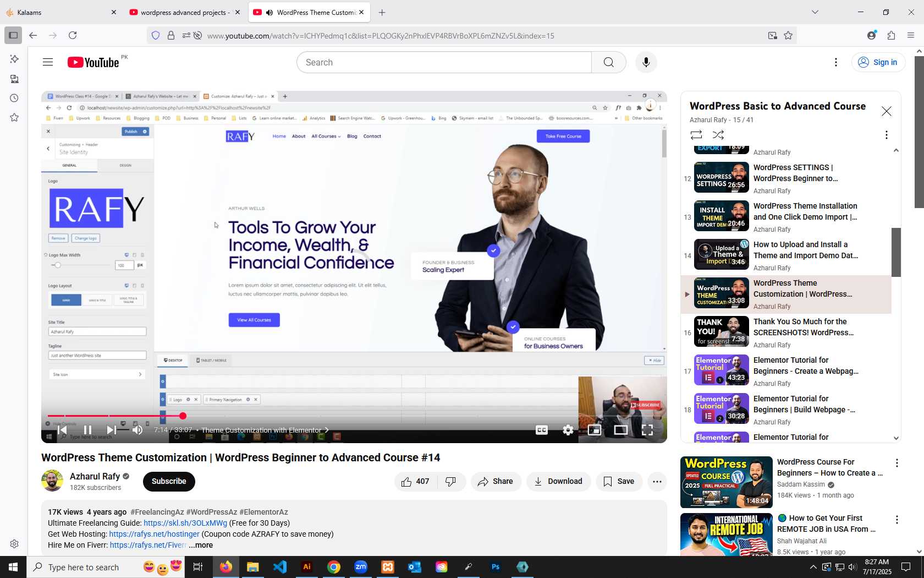The image size is (924, 578).
Task: Play WordPress Course For Beginners recommendation
Action: 727,482
